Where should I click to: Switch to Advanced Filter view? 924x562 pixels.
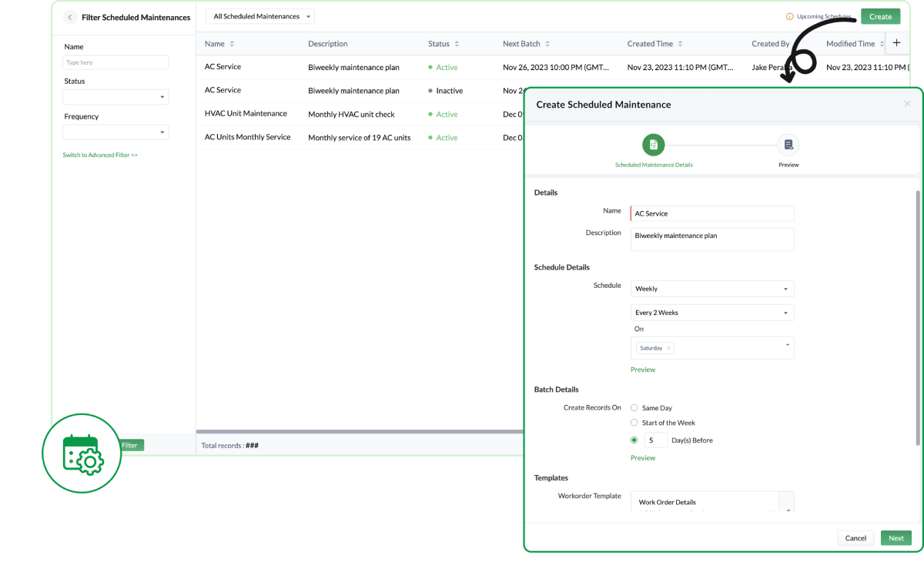point(100,154)
